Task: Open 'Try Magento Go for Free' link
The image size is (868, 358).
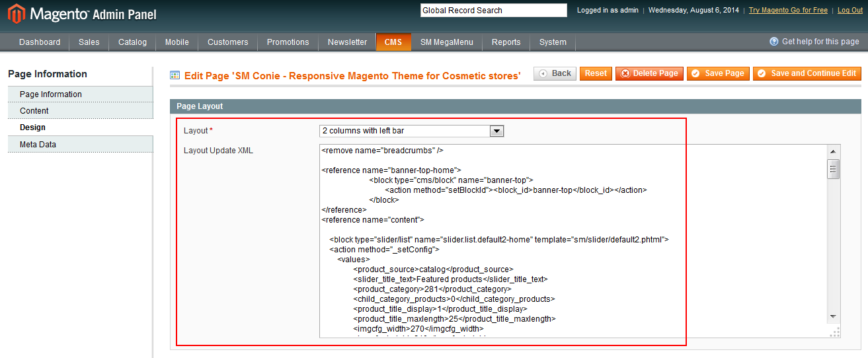Action: tap(788, 11)
